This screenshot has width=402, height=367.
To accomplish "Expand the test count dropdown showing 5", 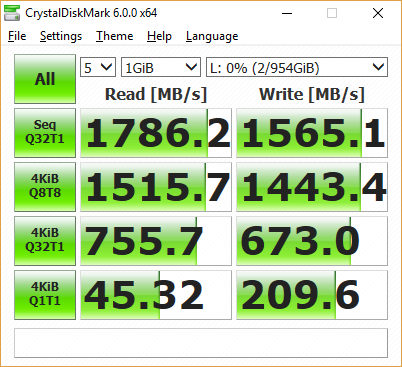I will (x=98, y=67).
